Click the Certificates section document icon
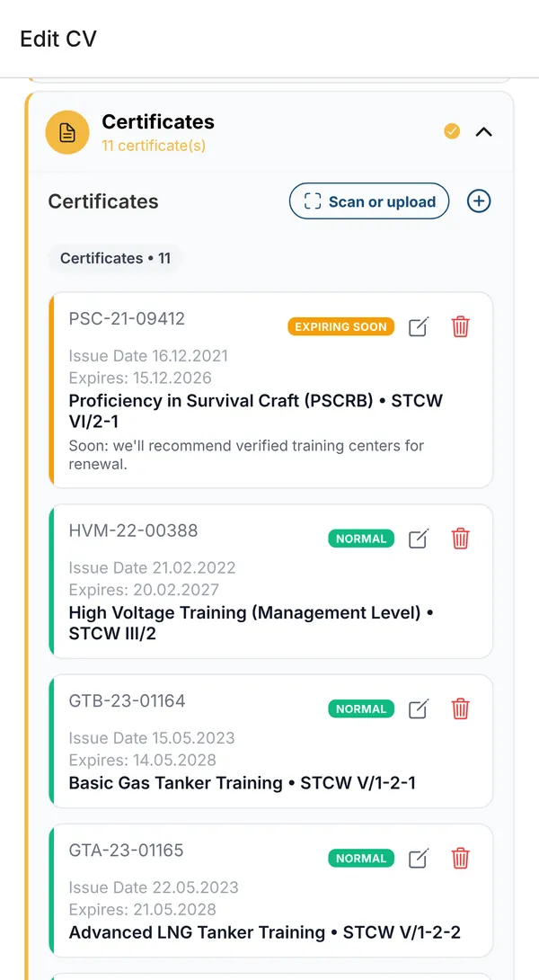This screenshot has width=539, height=980. click(67, 132)
